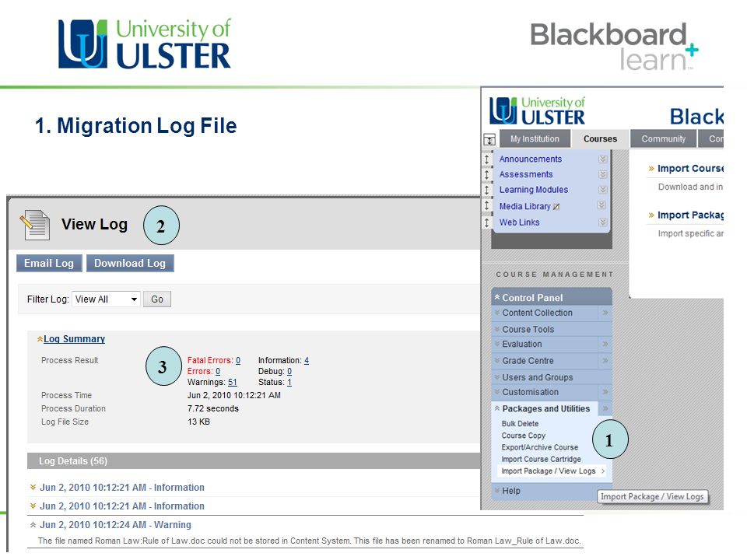
Task: Click the Download Log button
Action: coord(130,264)
